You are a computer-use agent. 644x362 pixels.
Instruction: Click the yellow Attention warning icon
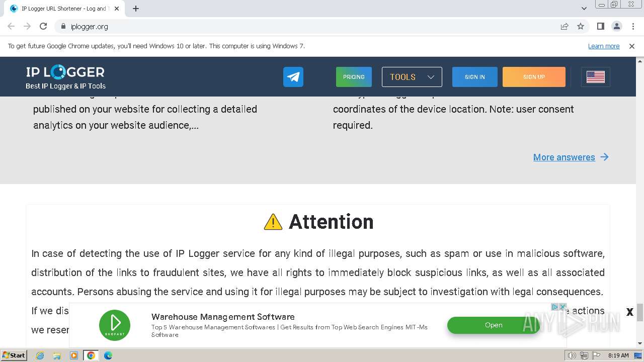pyautogui.click(x=273, y=222)
